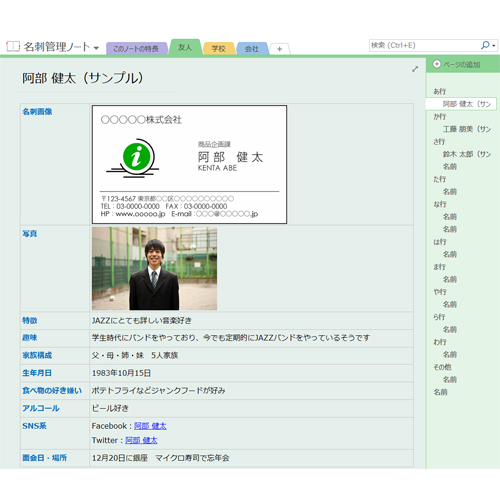Select the あ行 page in the list
500x500 pixels.
pyautogui.click(x=439, y=91)
